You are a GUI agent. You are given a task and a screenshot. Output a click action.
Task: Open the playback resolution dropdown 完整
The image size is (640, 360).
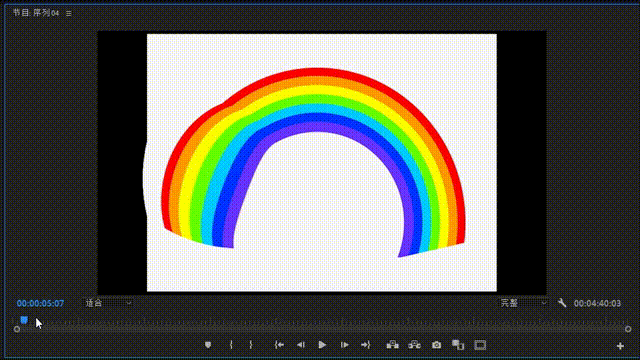[523, 303]
